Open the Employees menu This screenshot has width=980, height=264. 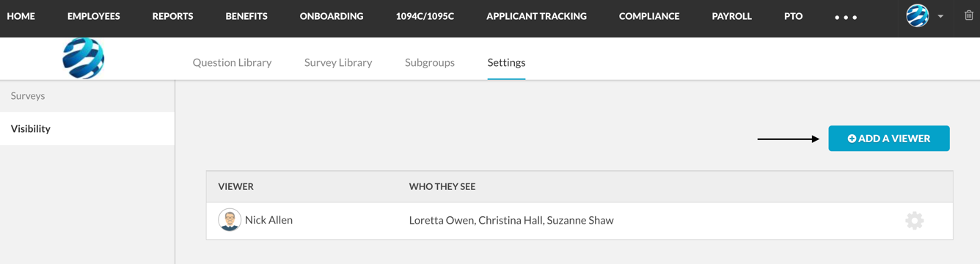(x=94, y=16)
